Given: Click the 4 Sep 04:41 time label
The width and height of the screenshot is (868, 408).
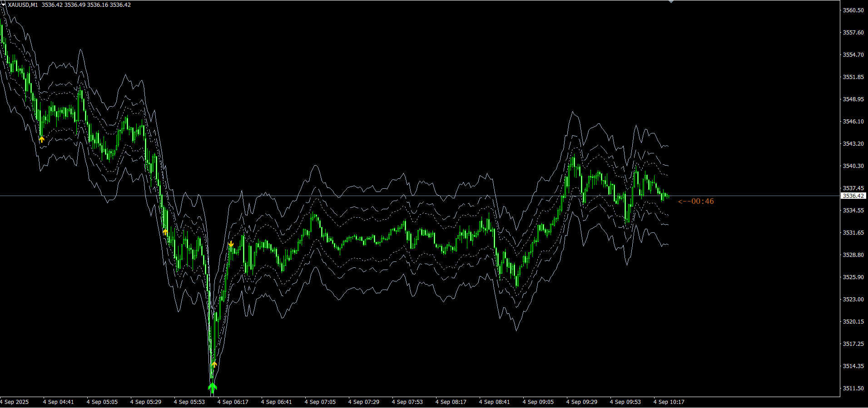Looking at the screenshot, I should point(59,402).
